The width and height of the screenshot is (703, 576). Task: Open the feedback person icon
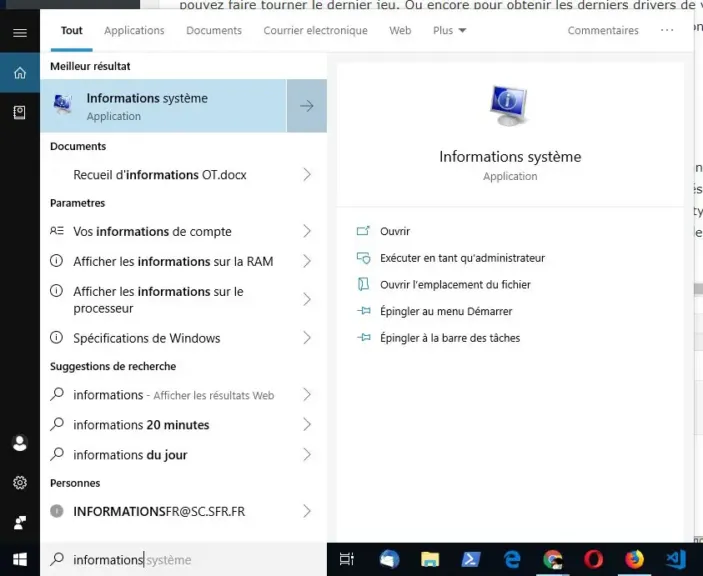pos(20,522)
